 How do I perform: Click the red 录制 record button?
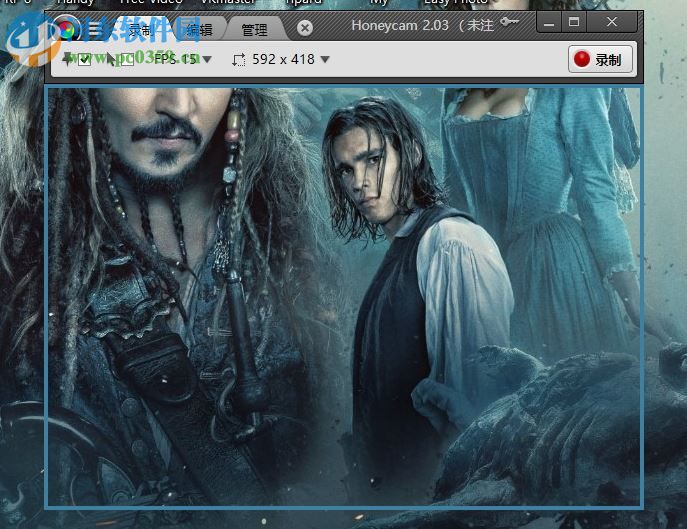(600, 59)
